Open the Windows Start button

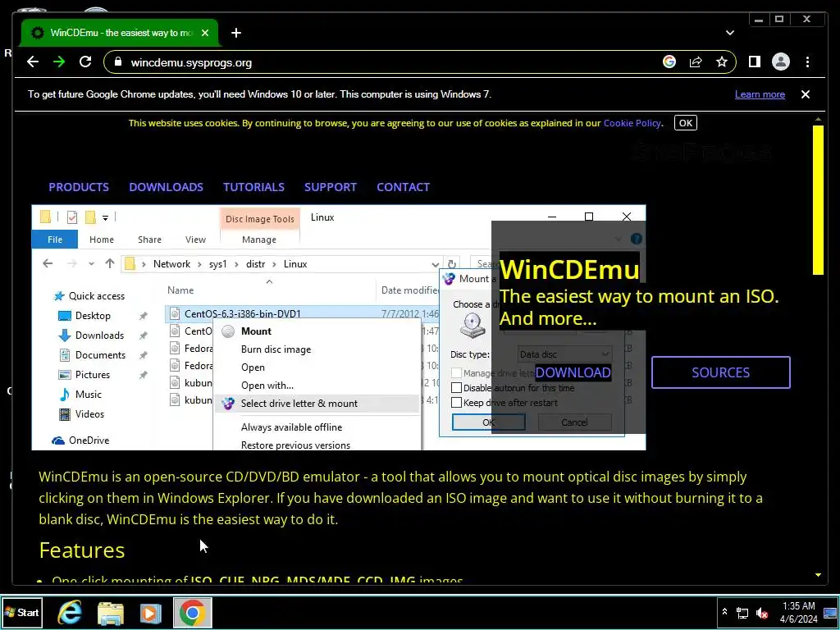(22, 612)
